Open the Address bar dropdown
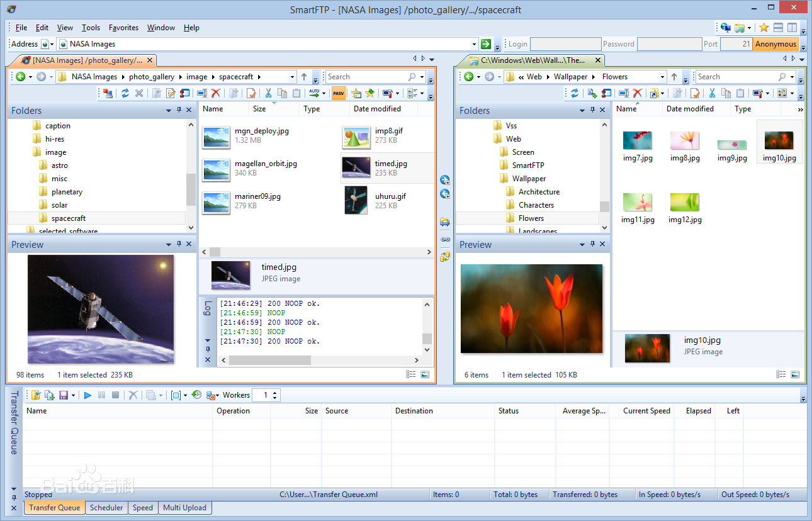The height and width of the screenshot is (521, 812). pos(474,44)
